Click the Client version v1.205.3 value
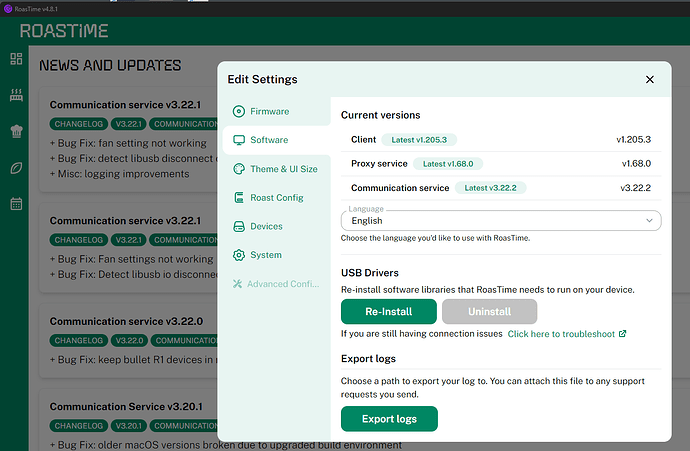 point(633,140)
